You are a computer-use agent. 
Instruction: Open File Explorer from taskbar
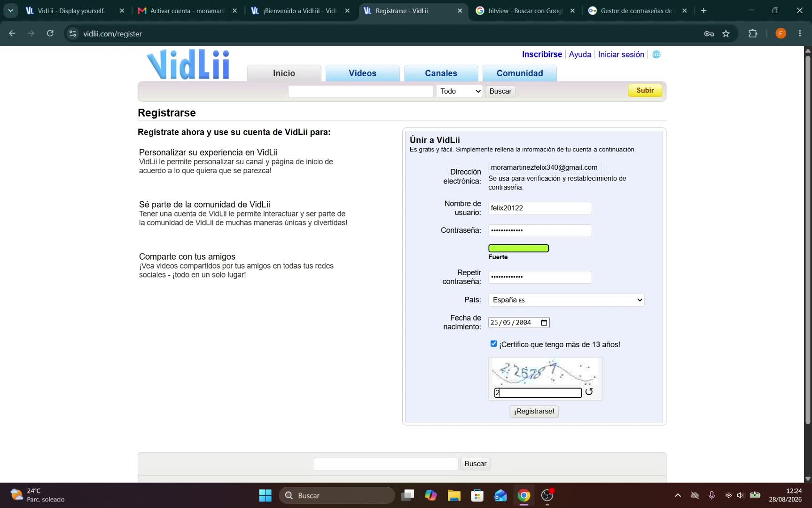click(x=454, y=495)
